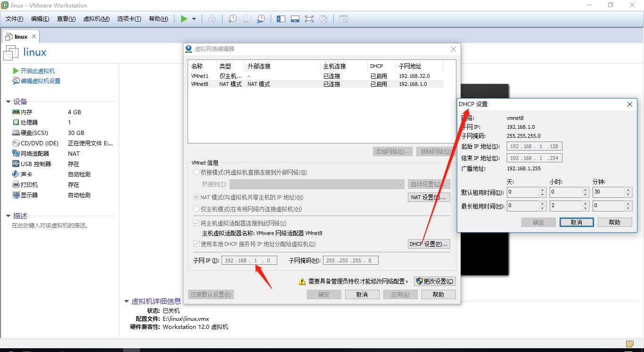Select the 内存 memory device icon
This screenshot has height=352, width=644.
(x=16, y=112)
